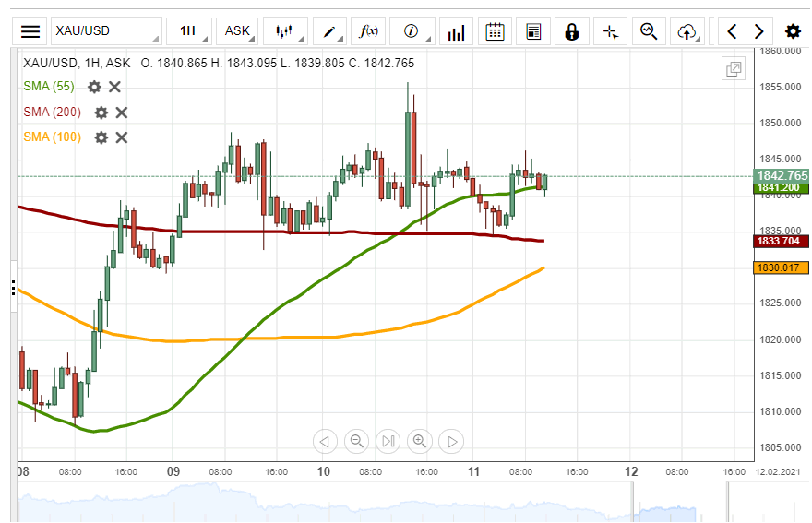Remove the SMA (200) indicator

(121, 113)
